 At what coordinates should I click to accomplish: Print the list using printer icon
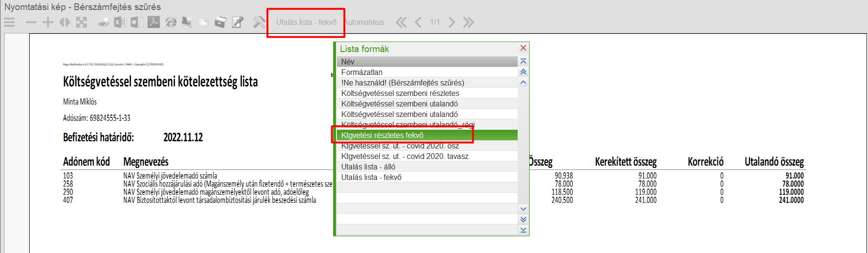[x=103, y=22]
